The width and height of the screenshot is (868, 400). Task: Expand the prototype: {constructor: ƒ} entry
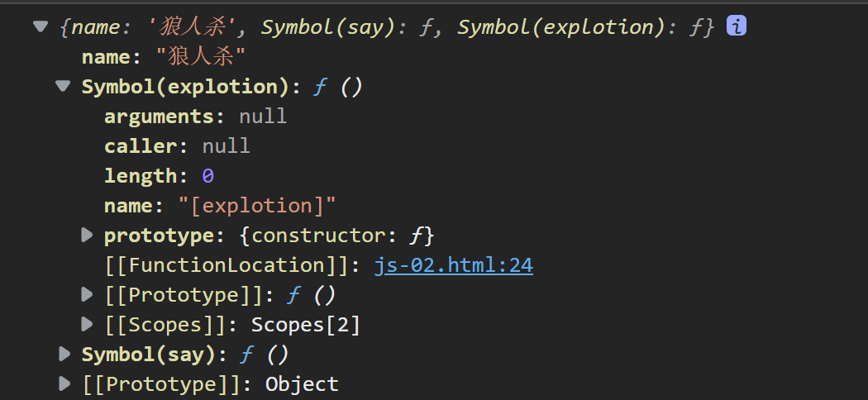87,236
